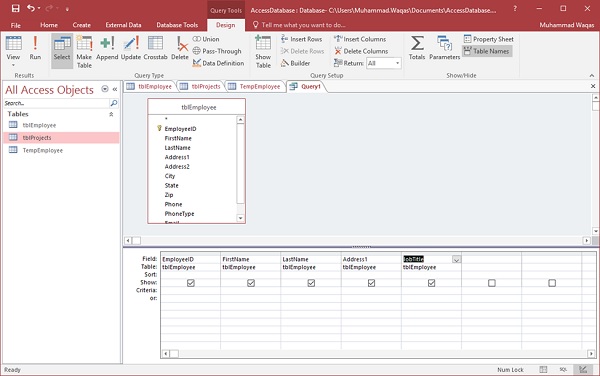Check Show box in first empty column
The image size is (600, 376).
[492, 283]
